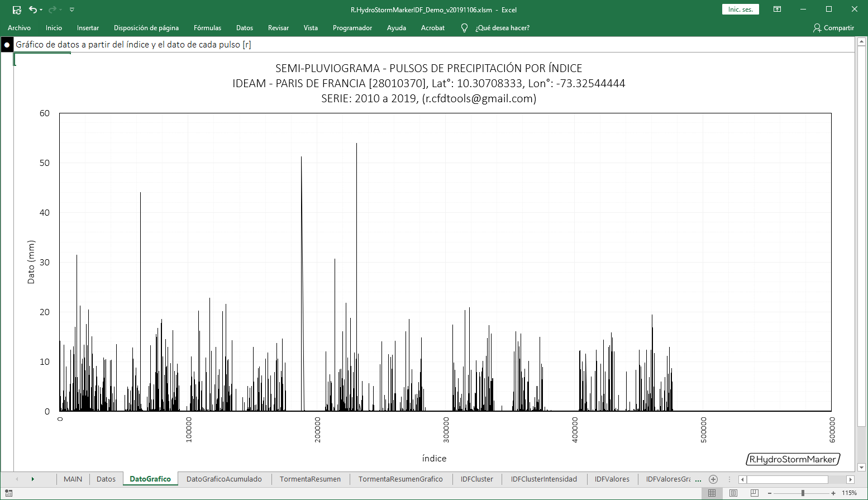868x500 pixels.
Task: Click horizontal scrollbar left arrow
Action: click(x=742, y=479)
